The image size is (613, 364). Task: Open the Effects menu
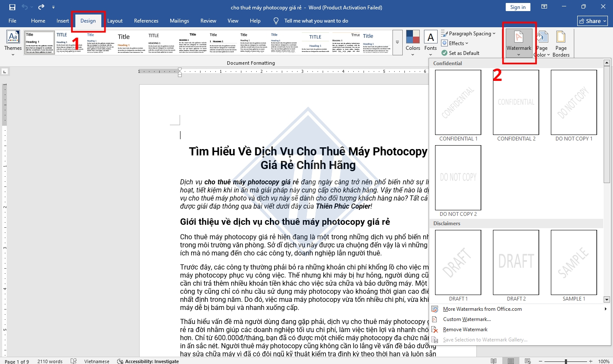pos(455,43)
